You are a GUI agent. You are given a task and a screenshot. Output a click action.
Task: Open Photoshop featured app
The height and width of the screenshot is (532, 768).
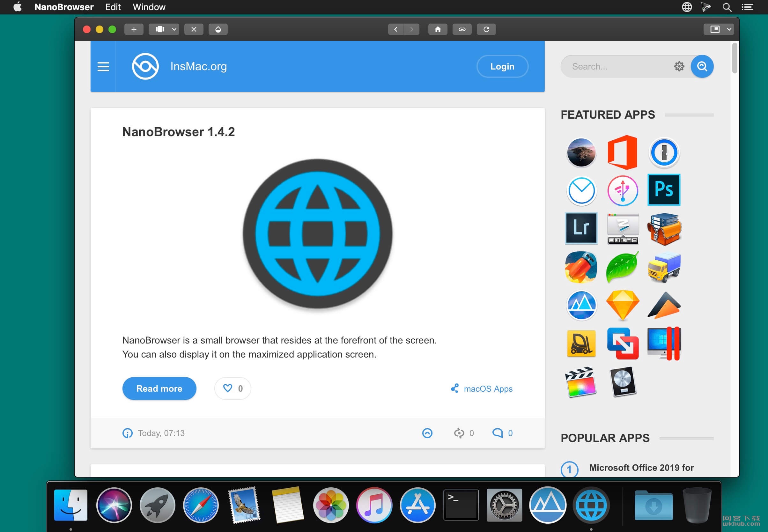(x=664, y=190)
